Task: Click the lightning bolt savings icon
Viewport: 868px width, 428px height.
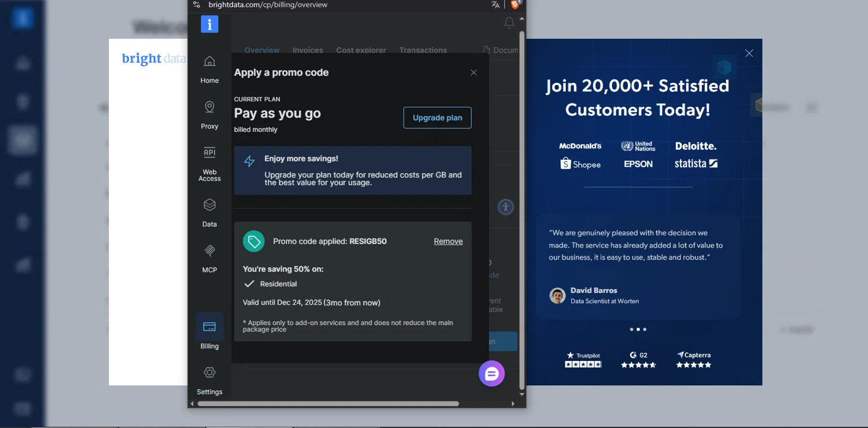Action: (249, 161)
